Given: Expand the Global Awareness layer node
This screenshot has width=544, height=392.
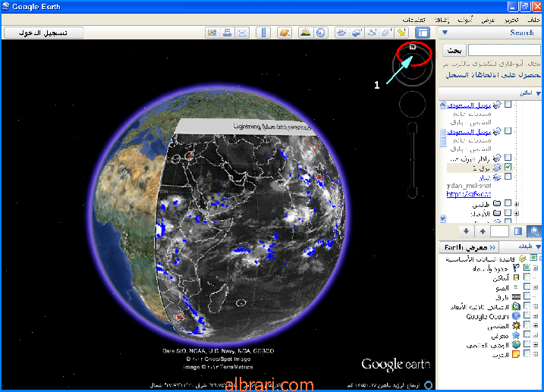Looking at the screenshot, I should tap(536, 345).
